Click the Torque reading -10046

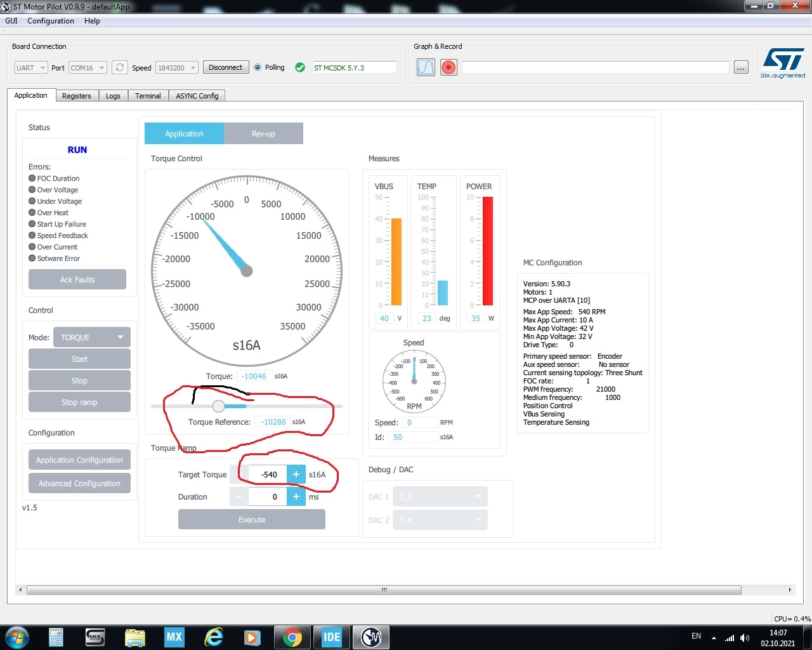(254, 376)
